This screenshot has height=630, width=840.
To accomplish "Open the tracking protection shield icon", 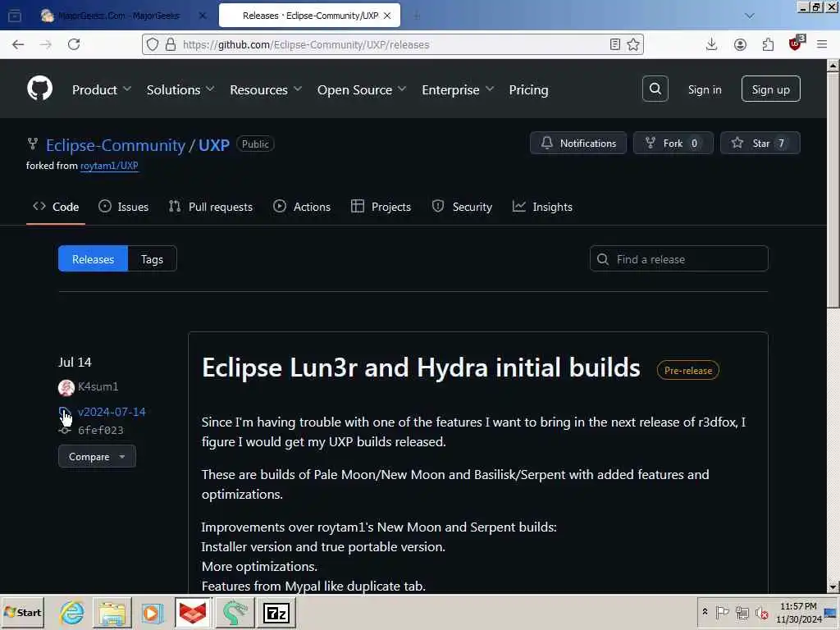I will click(x=153, y=44).
